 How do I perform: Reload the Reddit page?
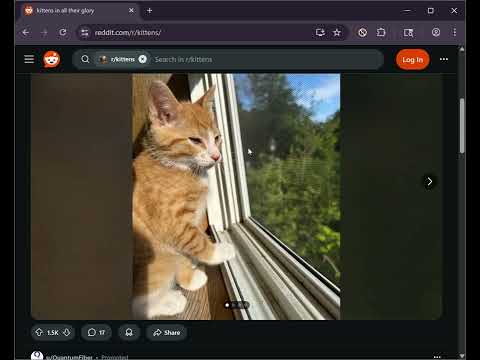pyautogui.click(x=63, y=32)
